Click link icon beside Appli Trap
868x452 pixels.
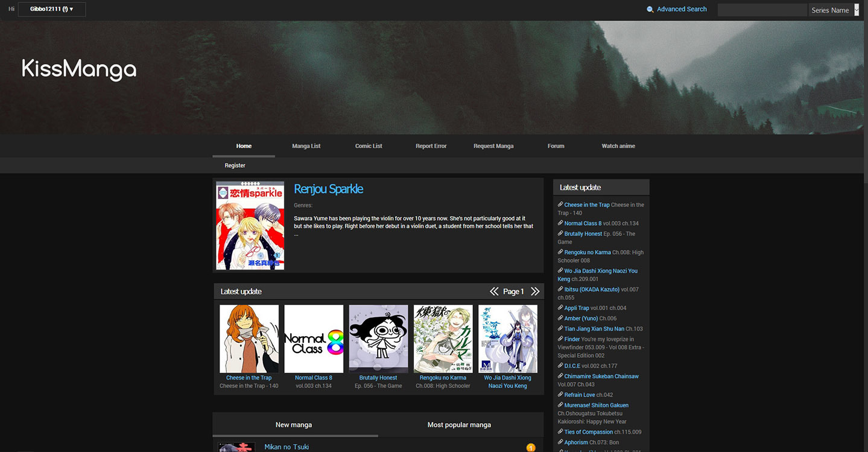(x=560, y=307)
